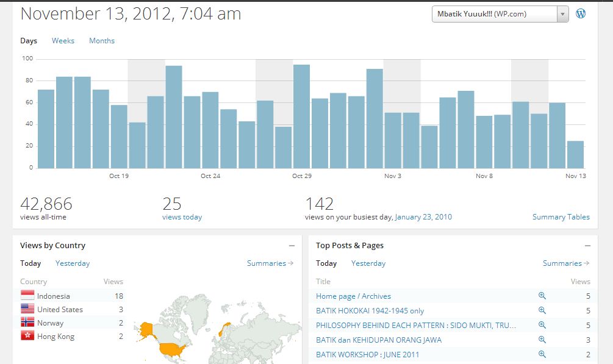Open the Mbatik Yuuuk!!! blog selector dropdown
This screenshot has height=364, width=613.
click(x=500, y=14)
